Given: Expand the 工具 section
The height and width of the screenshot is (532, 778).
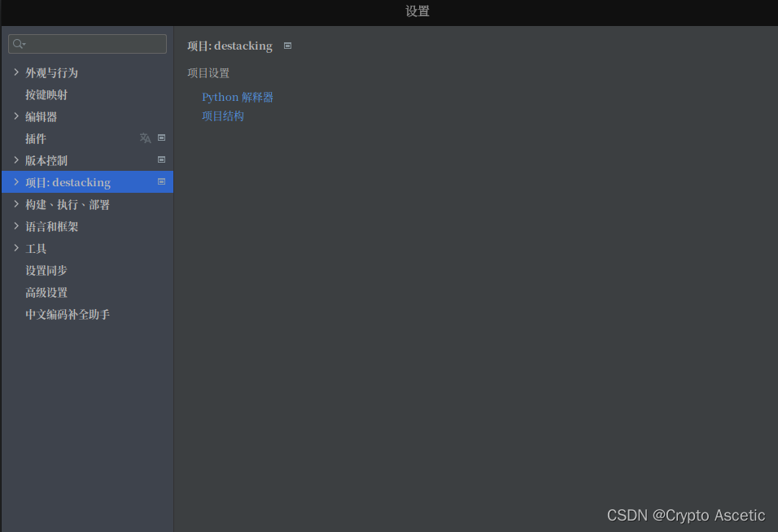Looking at the screenshot, I should click(x=16, y=248).
